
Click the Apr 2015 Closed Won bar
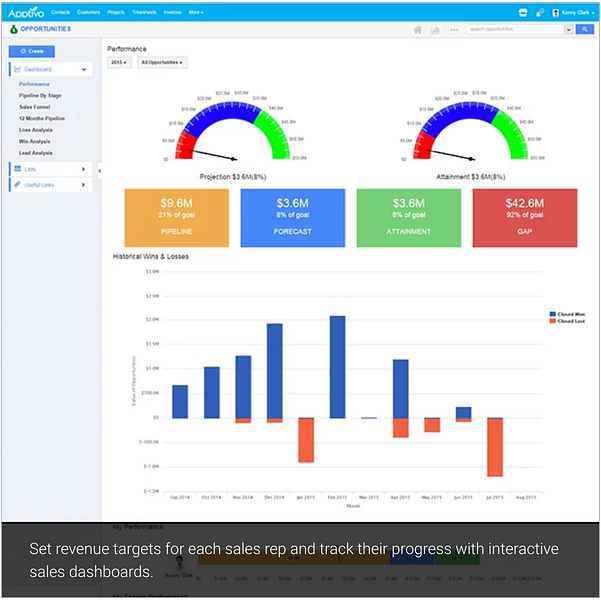(x=401, y=389)
